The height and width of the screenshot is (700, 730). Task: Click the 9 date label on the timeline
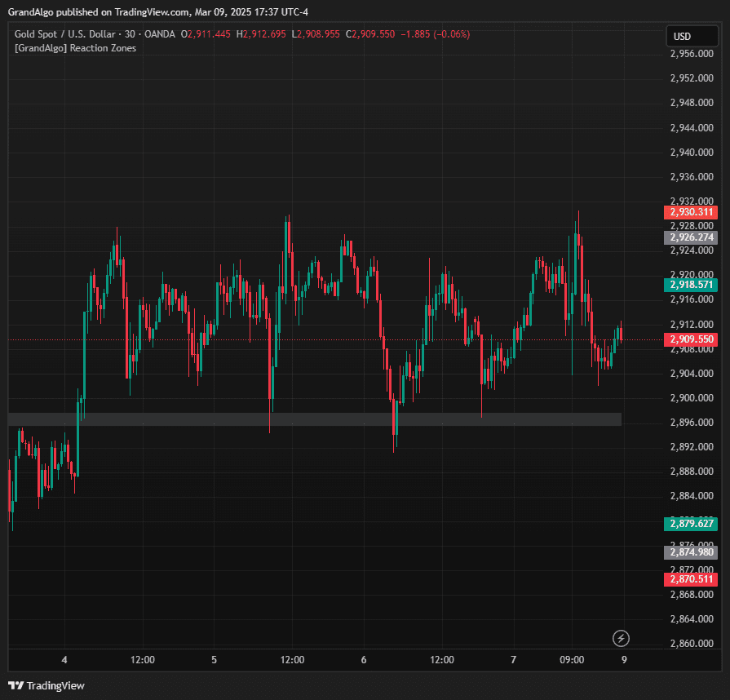tap(624, 661)
